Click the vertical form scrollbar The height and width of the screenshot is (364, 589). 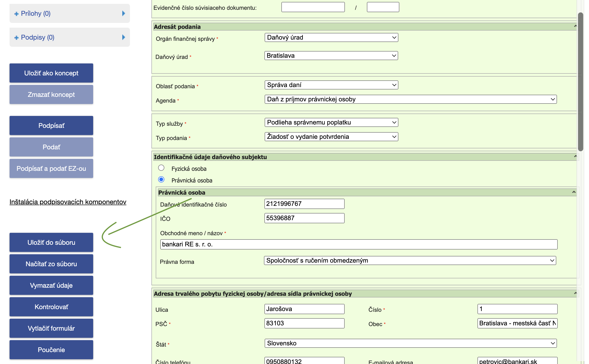580,82
